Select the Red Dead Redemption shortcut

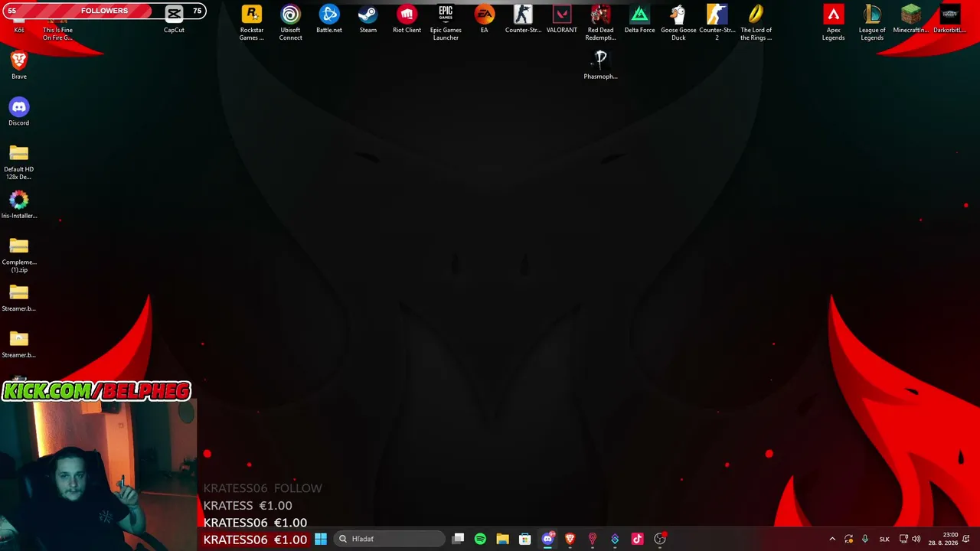(600, 23)
